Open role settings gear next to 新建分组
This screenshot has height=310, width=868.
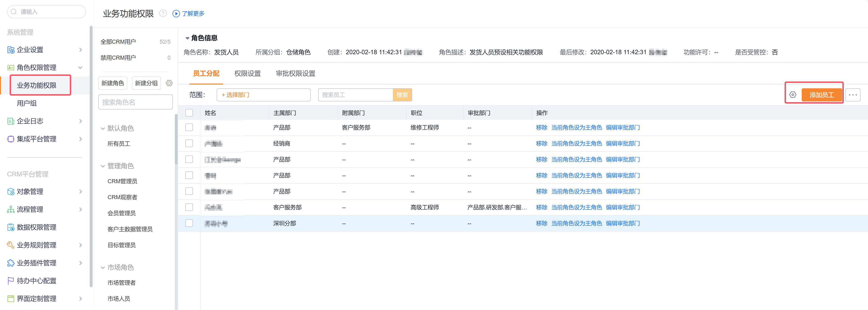tap(169, 83)
